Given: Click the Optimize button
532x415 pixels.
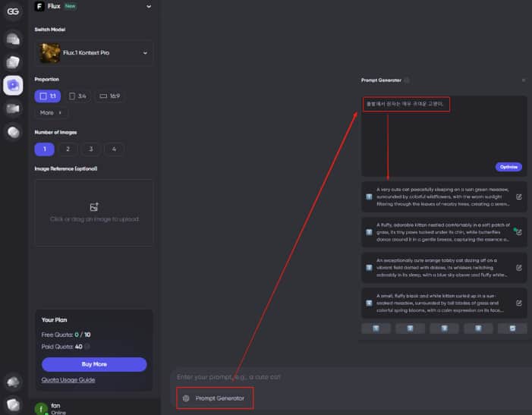Looking at the screenshot, I should pyautogui.click(x=508, y=167).
